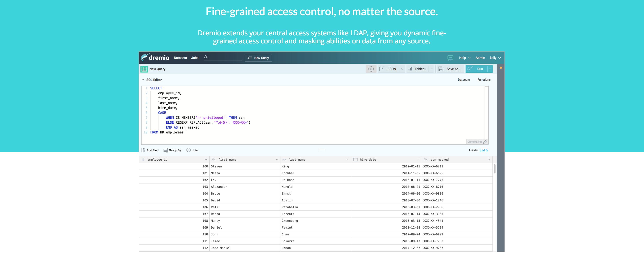Open the Admin page

pos(480,58)
